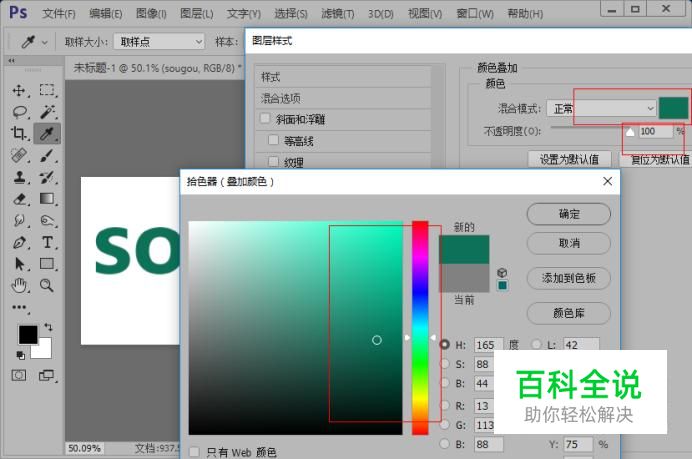This screenshot has height=459, width=692.
Task: Select the History Brush tool
Action: click(x=47, y=177)
